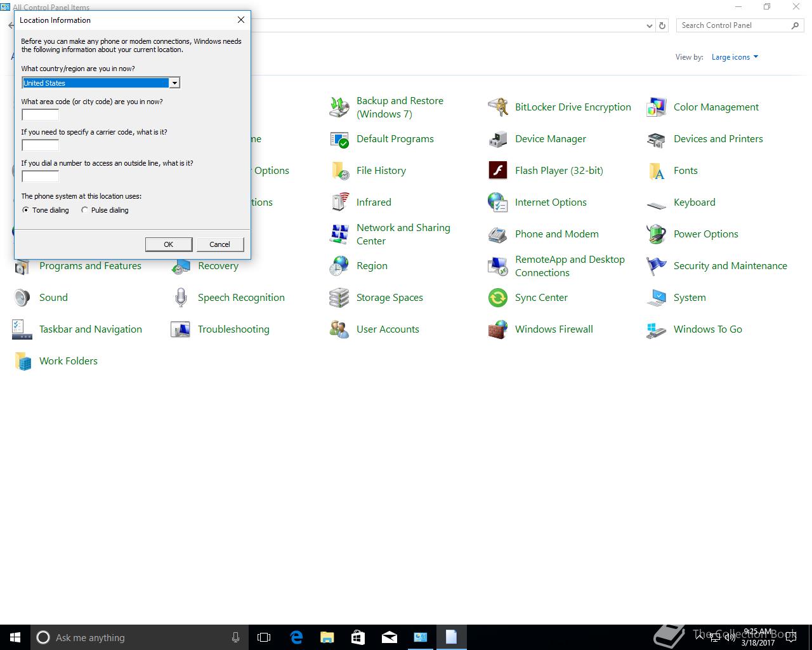Viewport: 812px width, 650px height.
Task: Click the carrier code input field
Action: (41, 145)
